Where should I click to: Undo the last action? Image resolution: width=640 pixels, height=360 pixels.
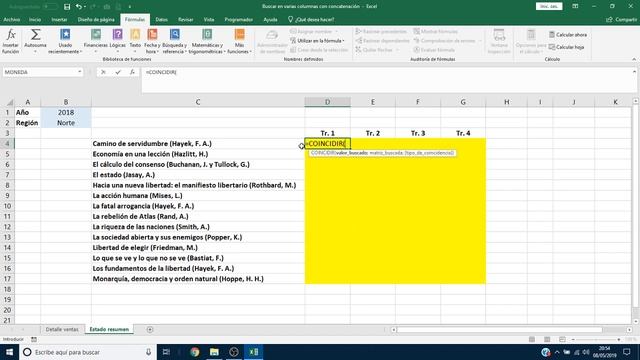(x=78, y=7)
